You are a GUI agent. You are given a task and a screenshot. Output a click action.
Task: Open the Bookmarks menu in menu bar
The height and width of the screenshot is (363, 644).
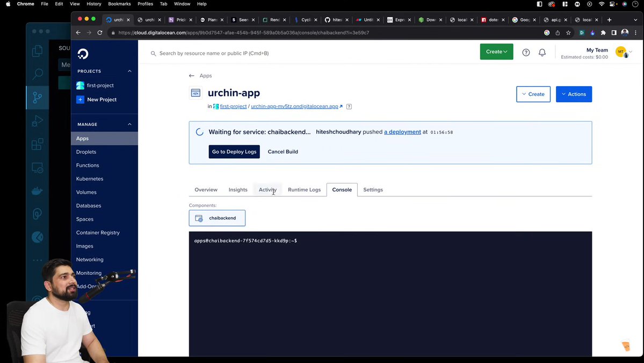pyautogui.click(x=119, y=4)
